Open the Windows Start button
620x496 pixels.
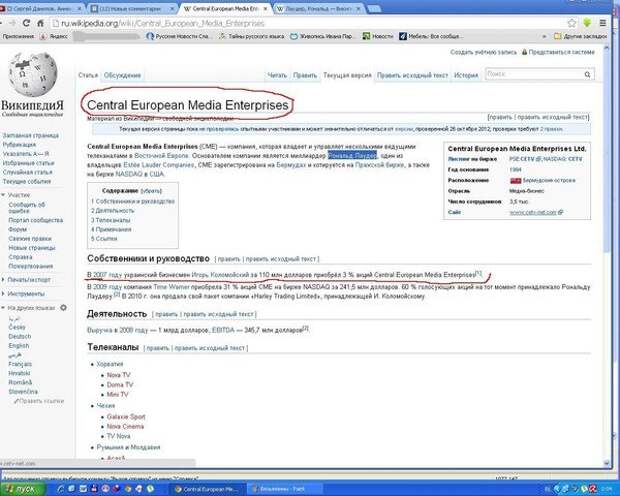(22, 489)
